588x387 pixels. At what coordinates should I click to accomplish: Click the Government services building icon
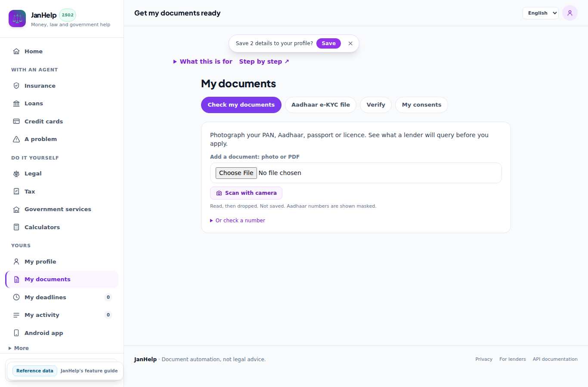[16, 209]
